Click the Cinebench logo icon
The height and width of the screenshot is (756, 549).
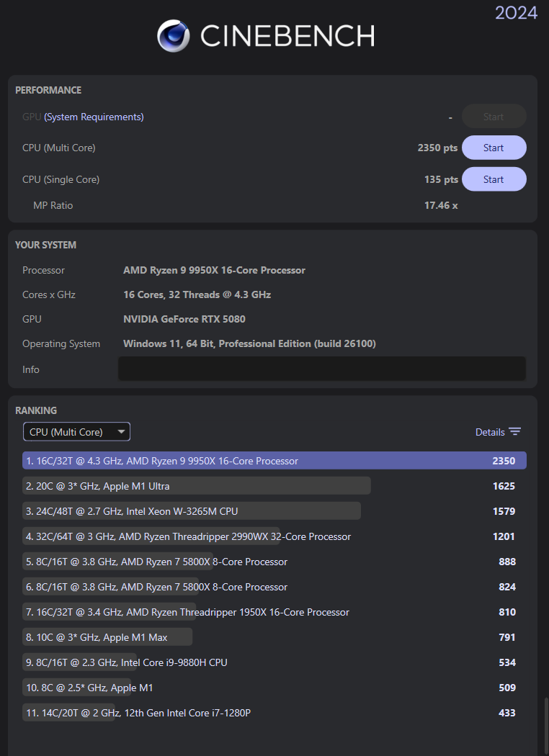click(x=172, y=35)
